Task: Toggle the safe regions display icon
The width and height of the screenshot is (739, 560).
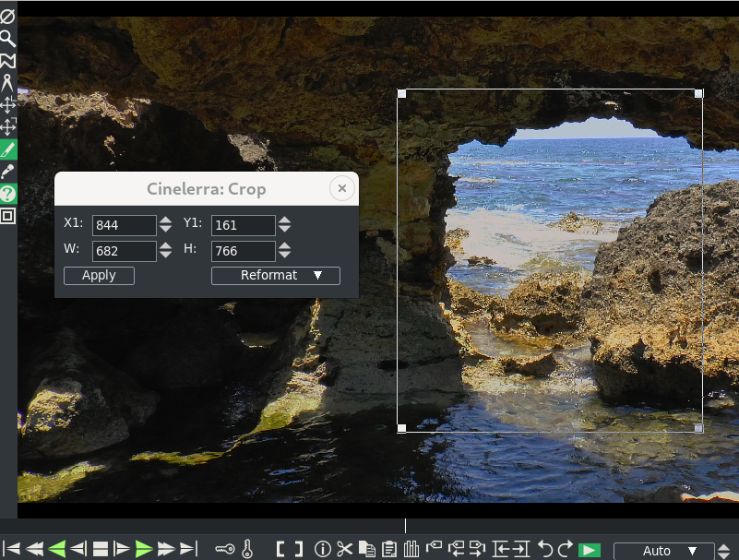Action: (x=7, y=216)
